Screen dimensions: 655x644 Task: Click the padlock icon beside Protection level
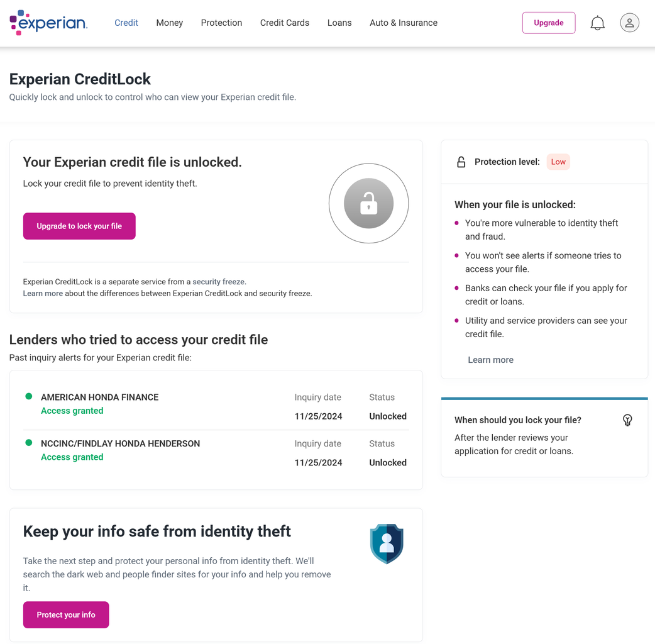pyautogui.click(x=461, y=162)
